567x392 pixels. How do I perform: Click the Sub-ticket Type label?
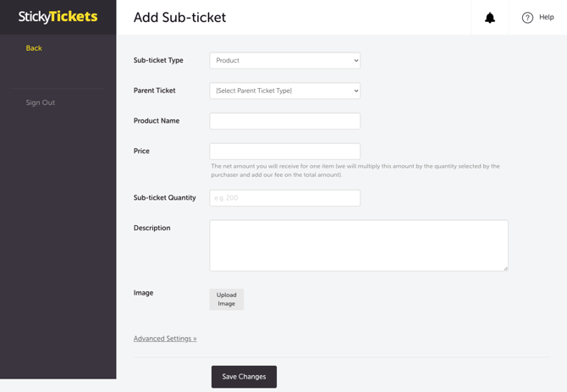pyautogui.click(x=158, y=60)
